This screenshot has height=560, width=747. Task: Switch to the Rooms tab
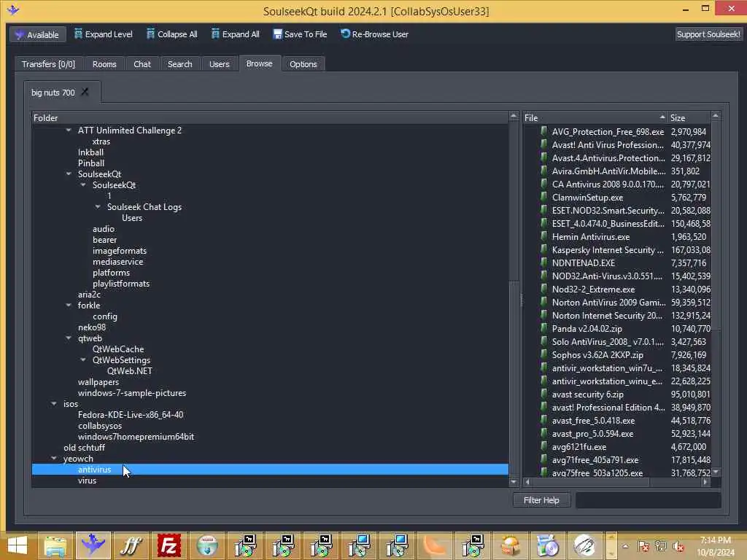pos(104,64)
